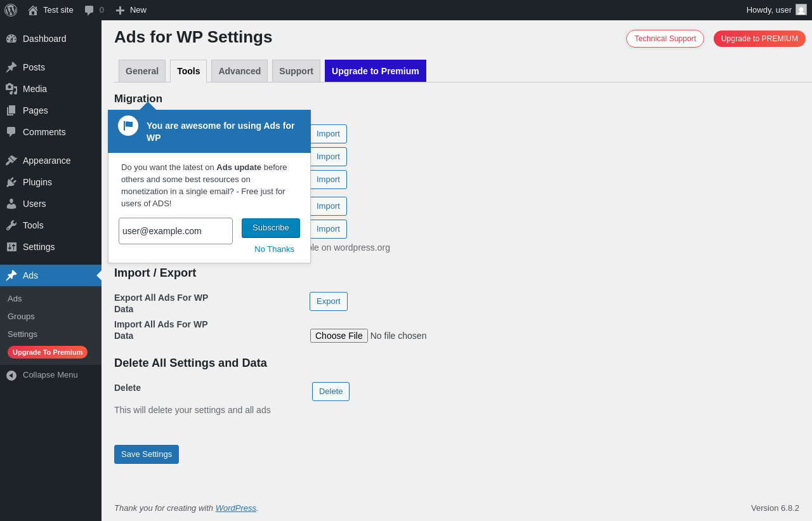Image resolution: width=812 pixels, height=521 pixels.
Task: Switch to the General tab
Action: tap(142, 71)
